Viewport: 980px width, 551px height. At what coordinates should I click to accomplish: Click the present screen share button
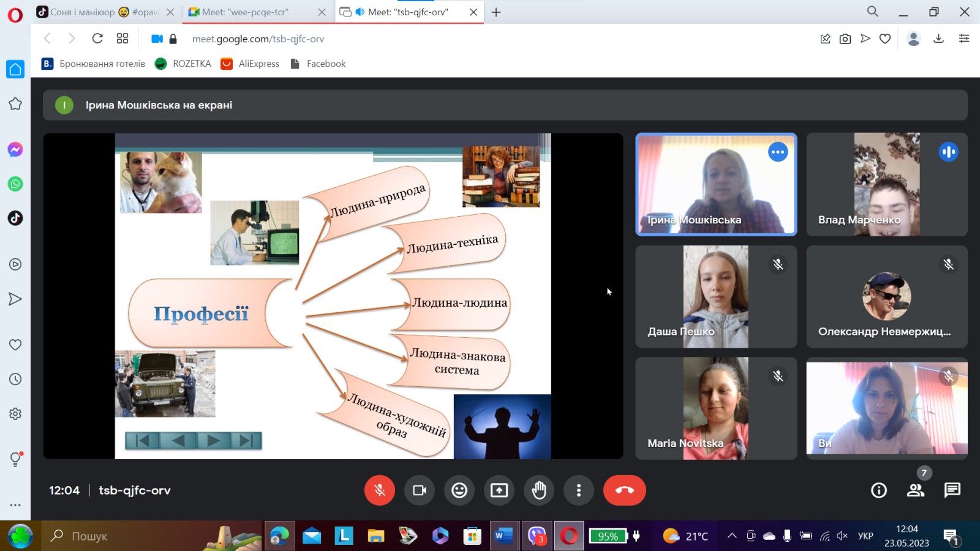click(499, 490)
